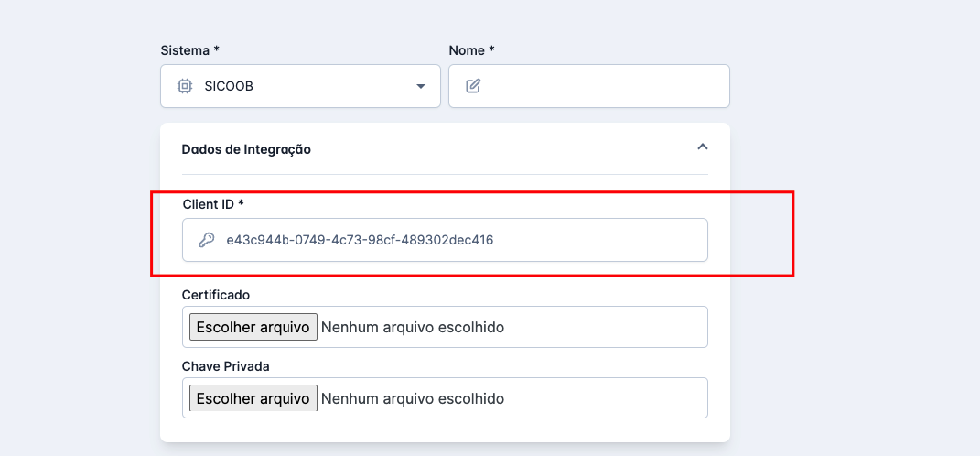Click the Sistema field label
Viewport: 980px width, 456px height.
pos(189,49)
